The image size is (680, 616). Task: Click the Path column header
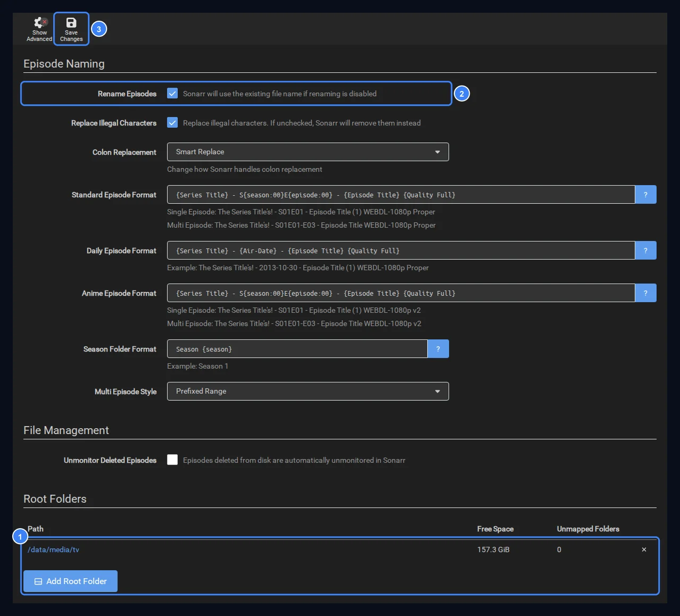(36, 529)
